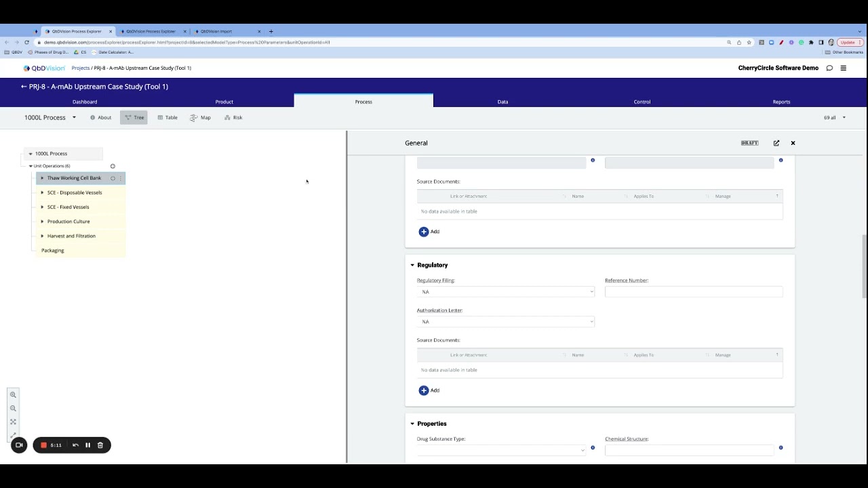
Task: Switch to the Product tab
Action: pyautogui.click(x=224, y=102)
